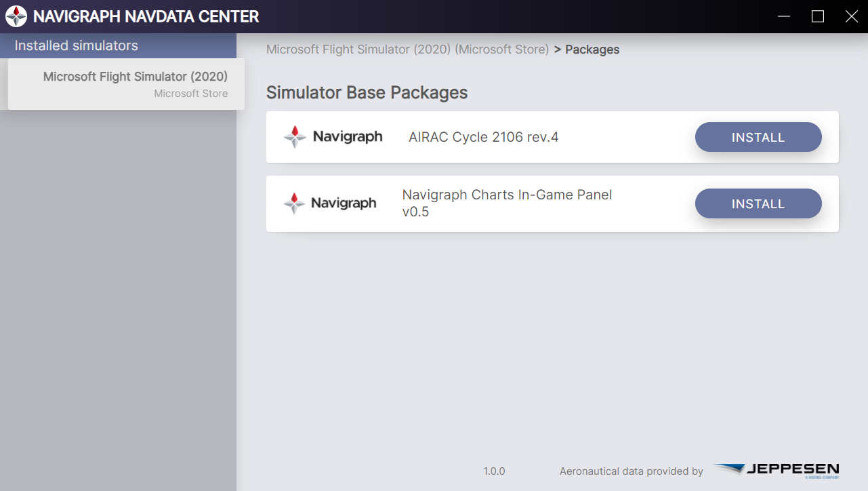Click Navigraph Charts In-Game Panel v0.5 text
This screenshot has width=868, height=491.
pos(507,203)
